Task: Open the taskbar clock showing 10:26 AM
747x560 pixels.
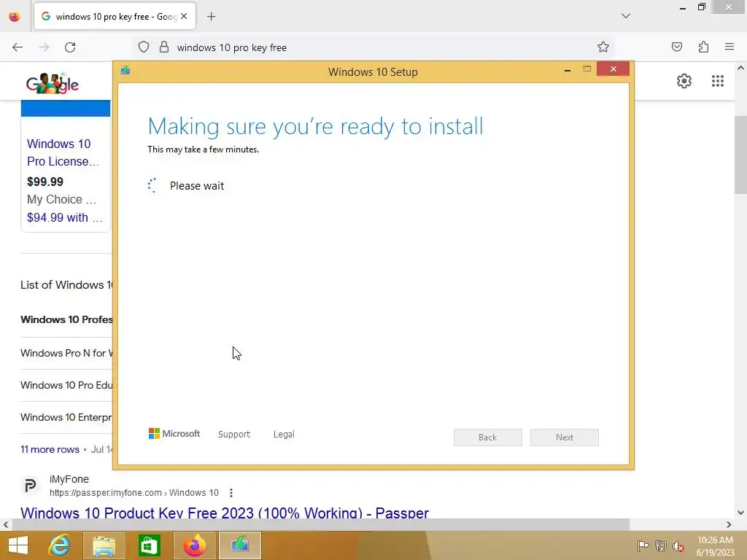Action: pos(715,546)
